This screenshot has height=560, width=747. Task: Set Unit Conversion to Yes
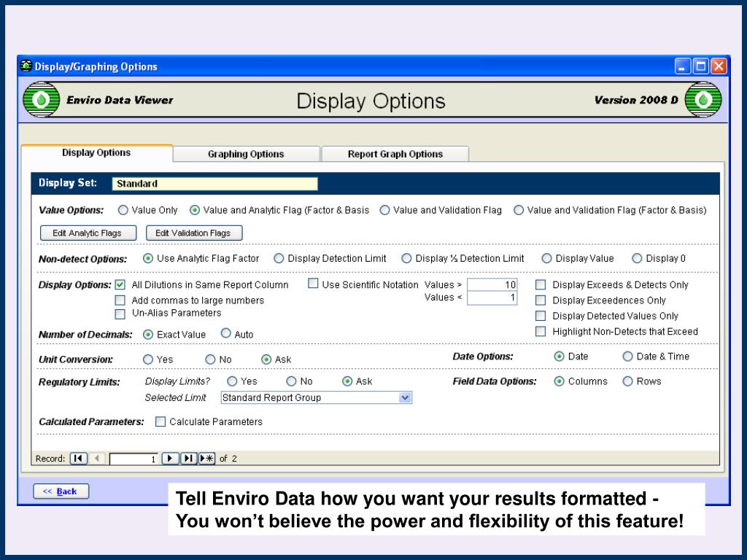coord(148,359)
